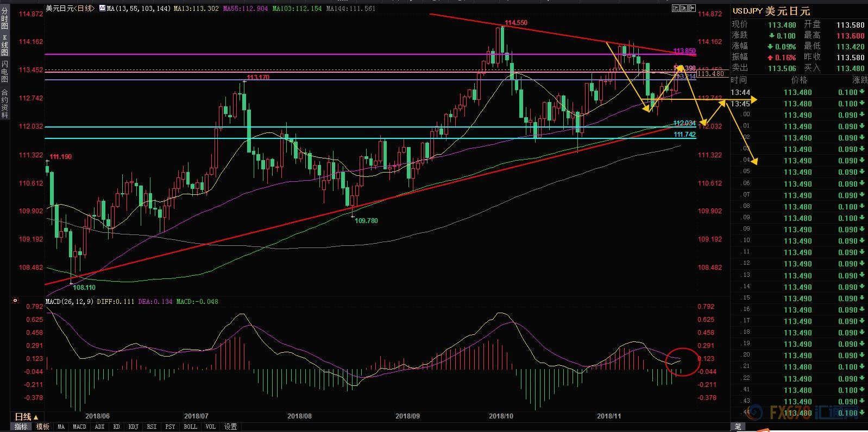Enable the RSI indicator
This screenshot has height=432, width=868.
pyautogui.click(x=152, y=427)
